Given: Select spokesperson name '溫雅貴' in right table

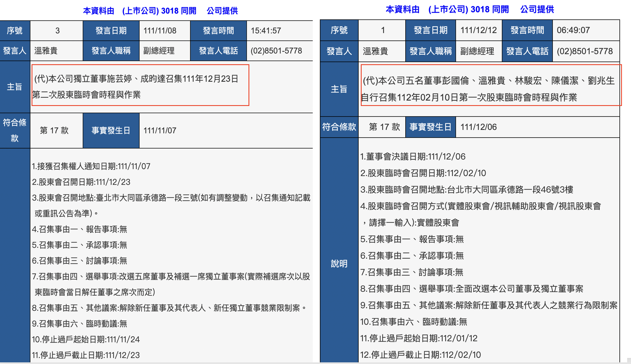Looking at the screenshot, I should click(x=375, y=51).
